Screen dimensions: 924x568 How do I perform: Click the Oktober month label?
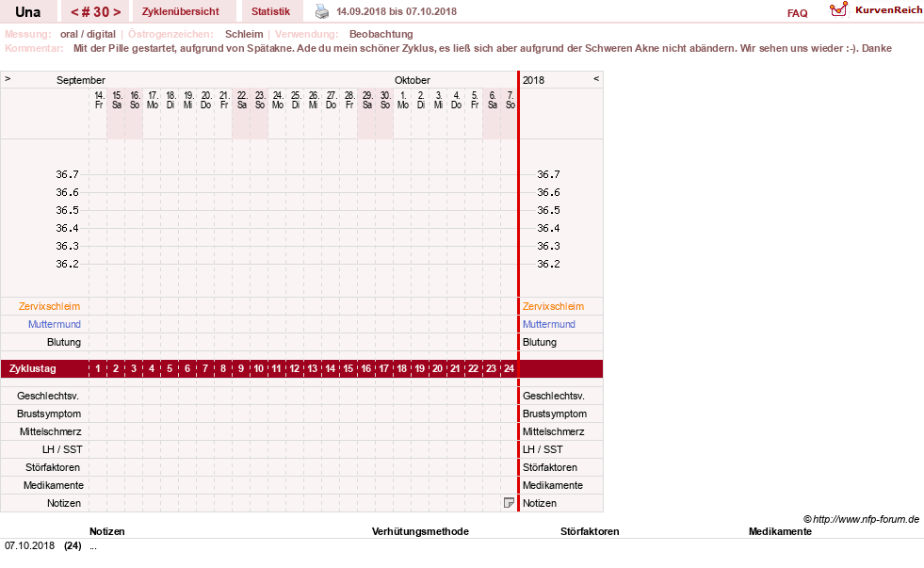coord(413,80)
